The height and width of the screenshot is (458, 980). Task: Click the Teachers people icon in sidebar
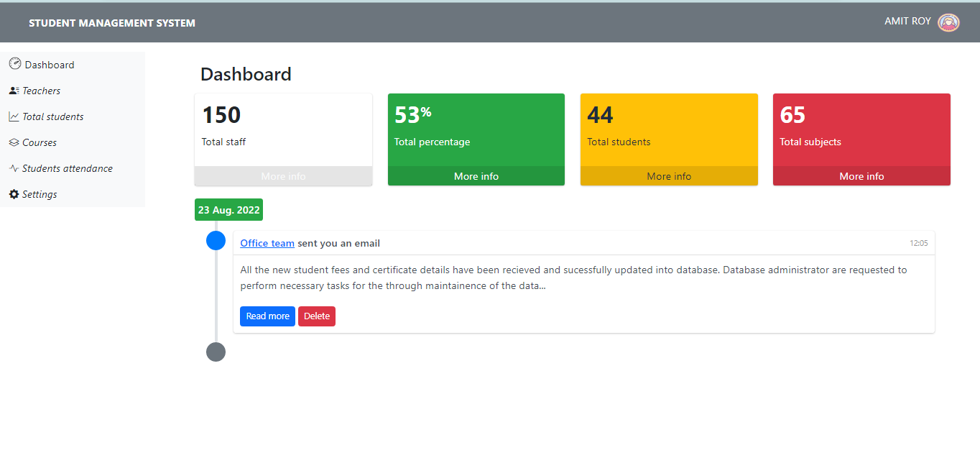[x=14, y=91]
